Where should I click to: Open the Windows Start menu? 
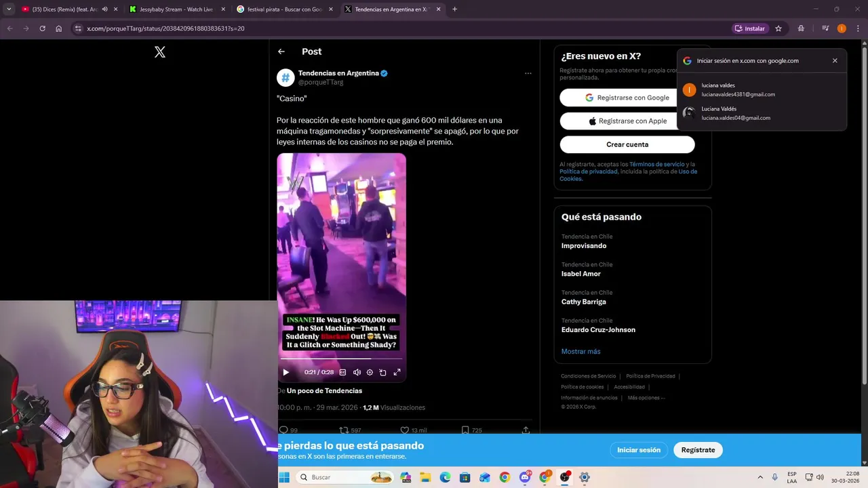pyautogui.click(x=284, y=477)
